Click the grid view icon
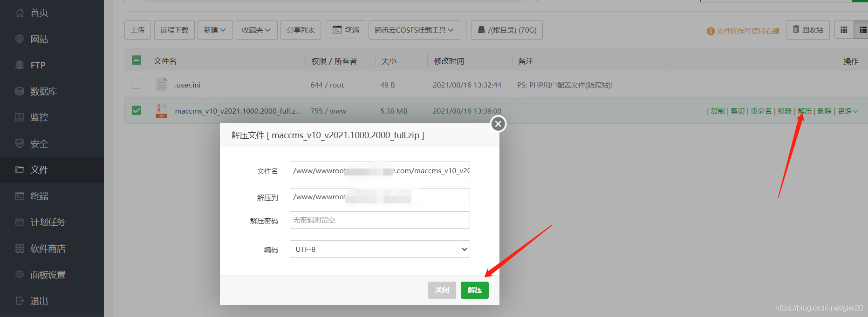This screenshot has width=868, height=317. 843,30
